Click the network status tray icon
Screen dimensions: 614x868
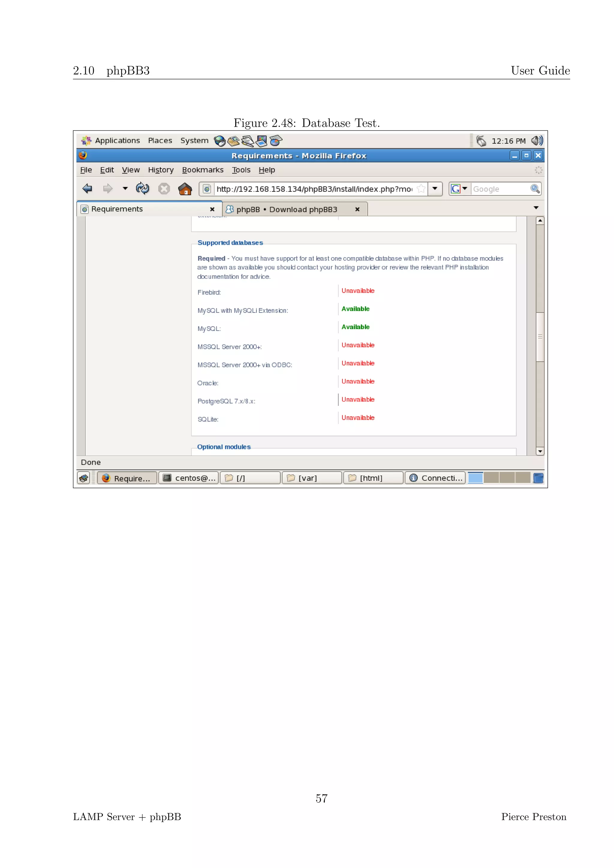(481, 141)
